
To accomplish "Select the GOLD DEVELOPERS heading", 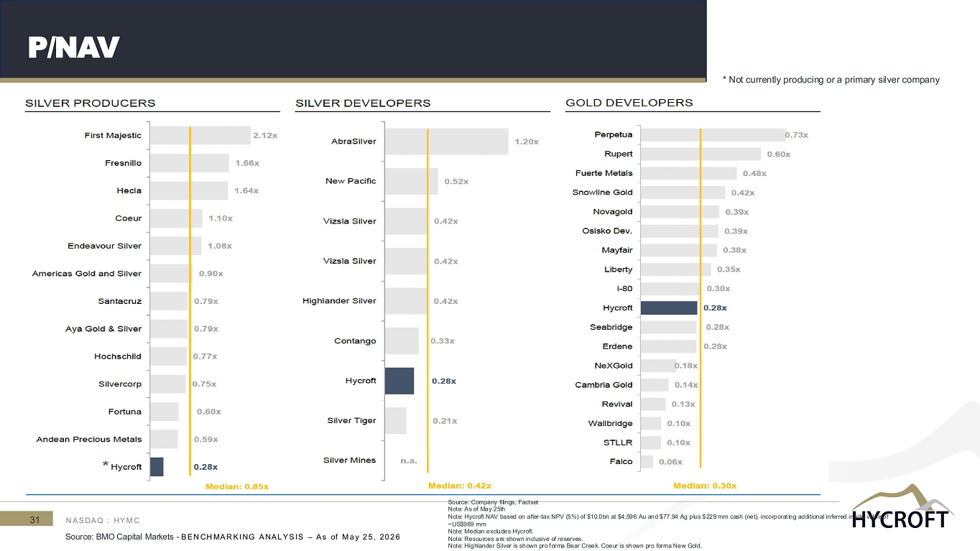I will coord(629,103).
